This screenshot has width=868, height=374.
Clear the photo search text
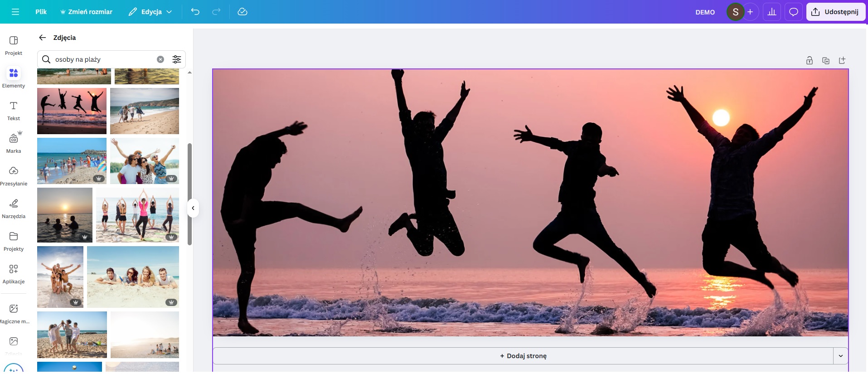point(160,59)
